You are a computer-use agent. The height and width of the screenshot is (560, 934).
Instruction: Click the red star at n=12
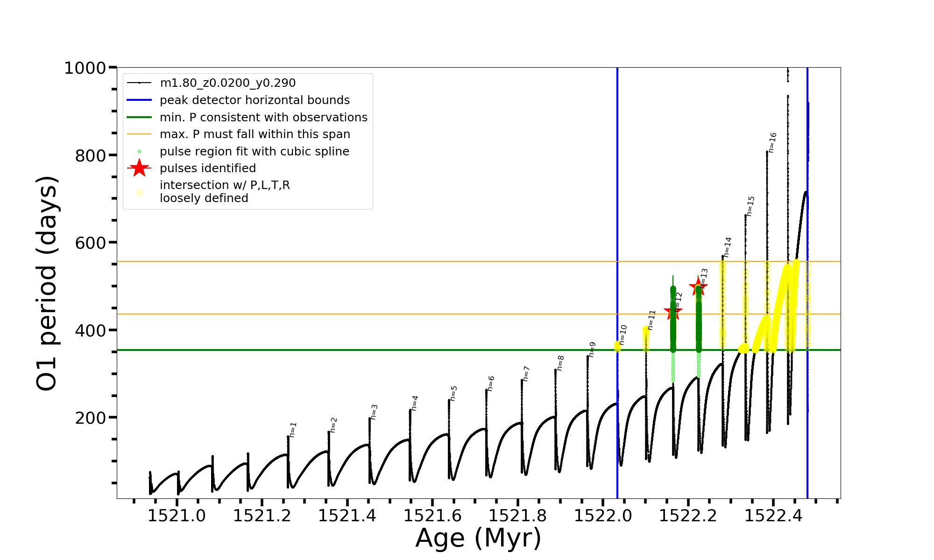click(673, 312)
